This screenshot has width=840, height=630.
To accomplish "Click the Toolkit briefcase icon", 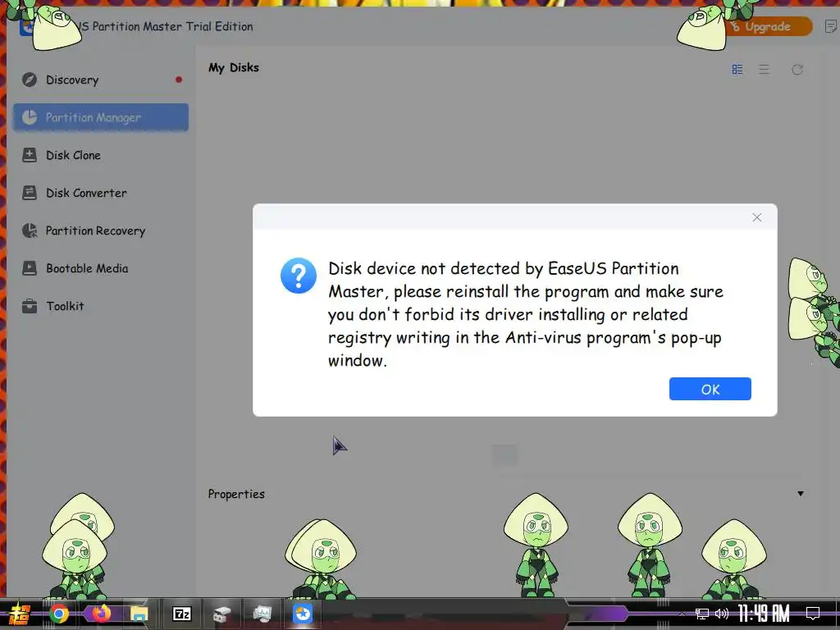I will (30, 306).
